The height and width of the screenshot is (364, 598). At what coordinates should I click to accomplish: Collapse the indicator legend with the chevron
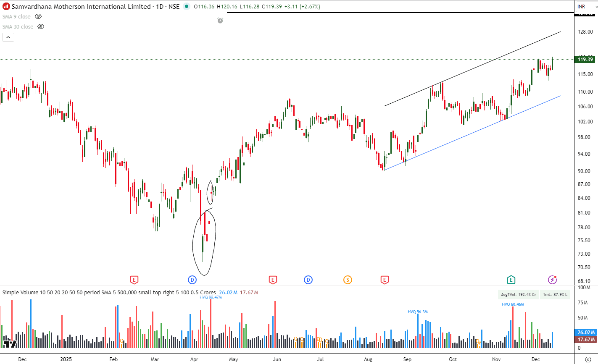tap(8, 37)
